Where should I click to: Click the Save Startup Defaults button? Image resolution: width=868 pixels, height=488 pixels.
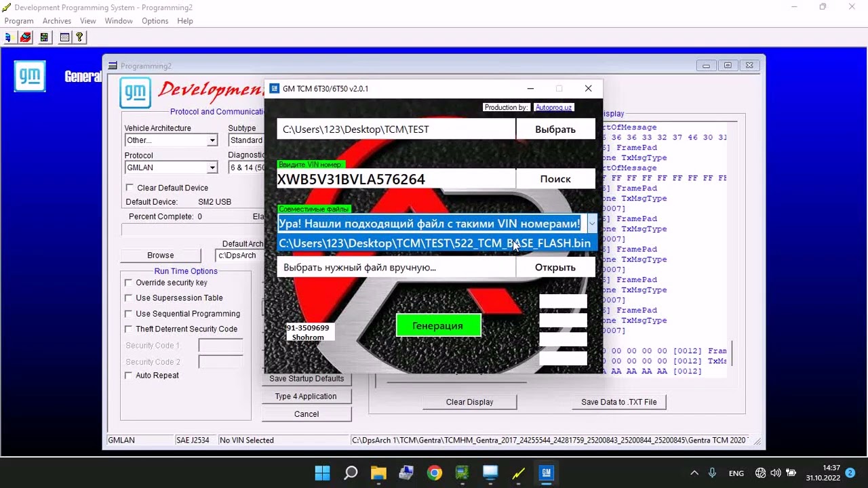[307, 379]
